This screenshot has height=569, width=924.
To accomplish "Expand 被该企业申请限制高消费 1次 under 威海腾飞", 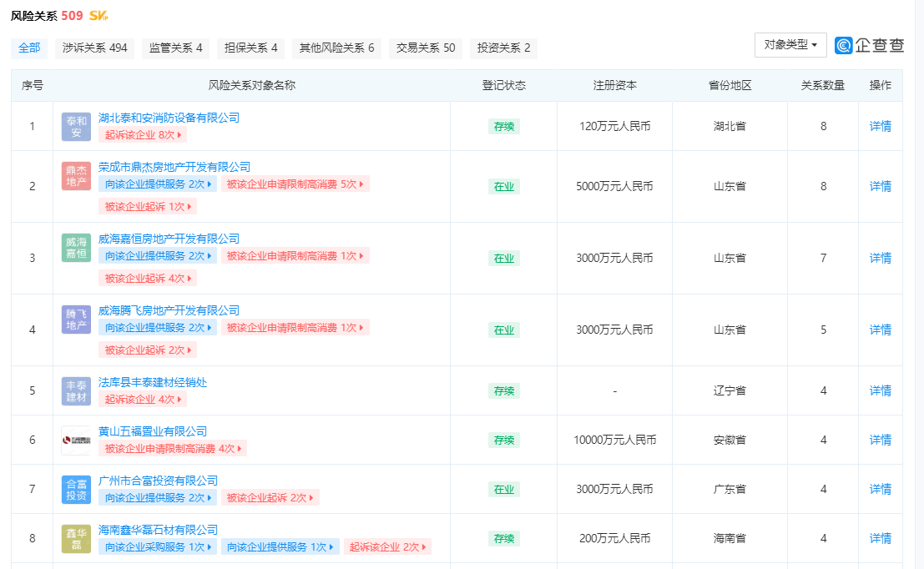I will (x=295, y=328).
